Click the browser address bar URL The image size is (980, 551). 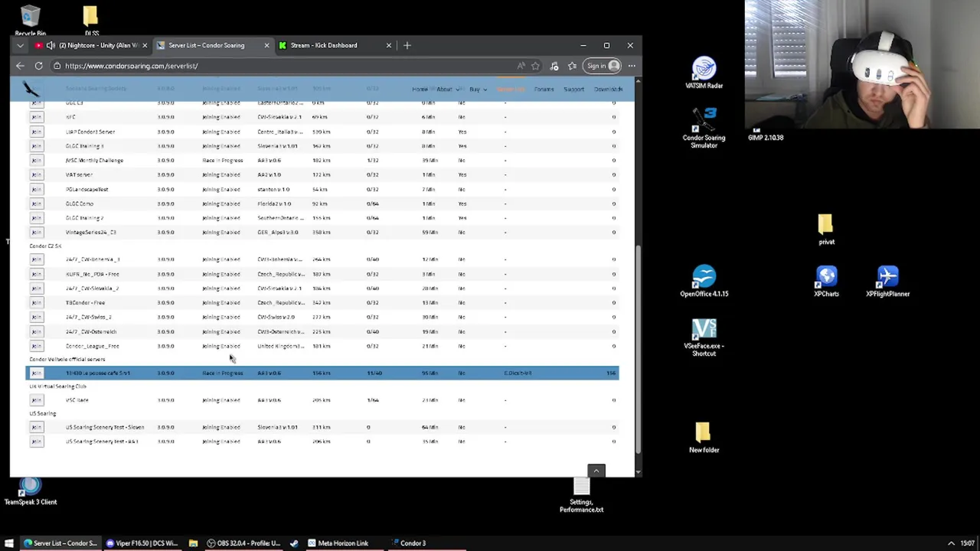131,66
